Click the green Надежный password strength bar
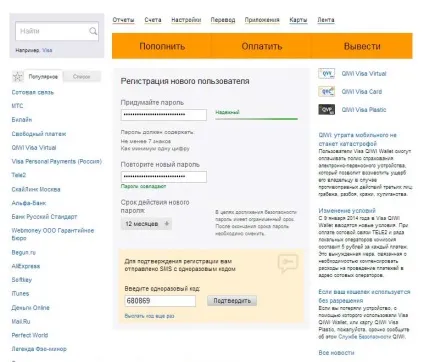 (x=256, y=118)
